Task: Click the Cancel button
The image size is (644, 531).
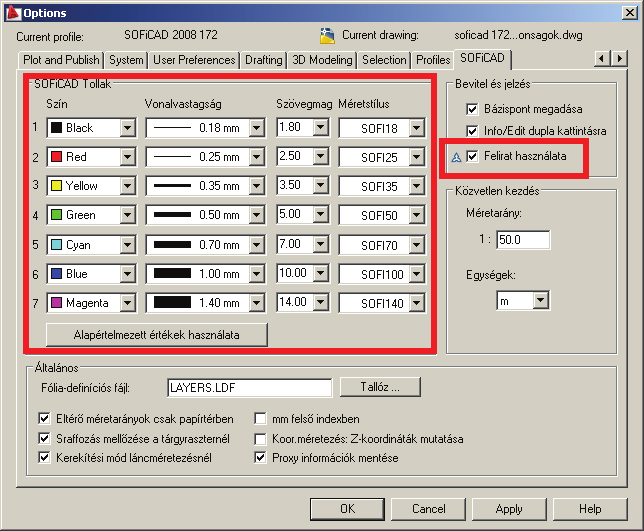Action: (x=428, y=509)
